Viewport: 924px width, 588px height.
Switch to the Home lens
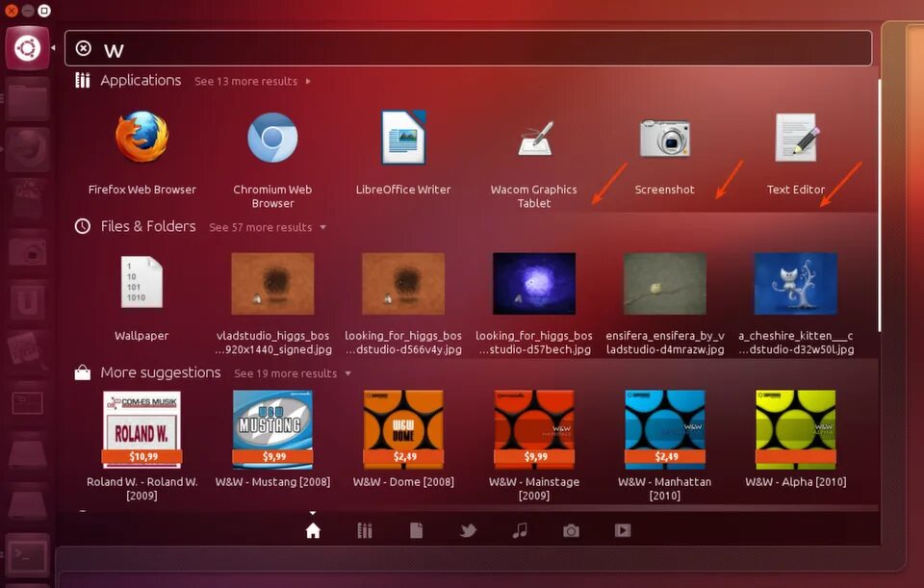coord(313,531)
